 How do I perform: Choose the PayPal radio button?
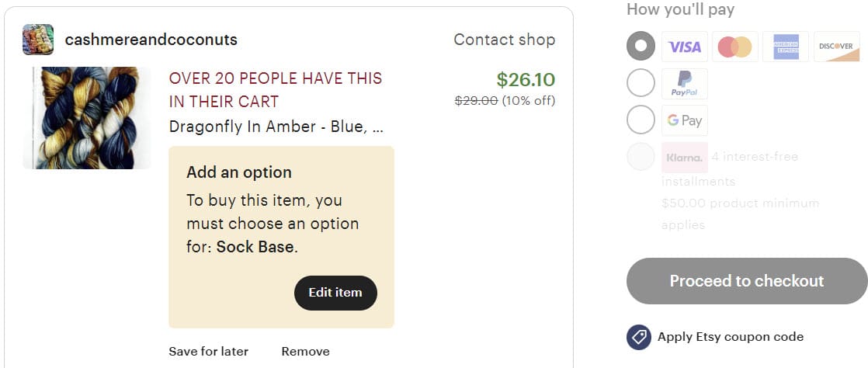641,83
